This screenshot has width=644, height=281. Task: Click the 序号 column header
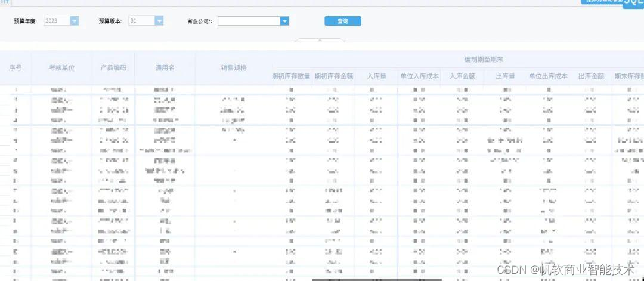point(15,68)
